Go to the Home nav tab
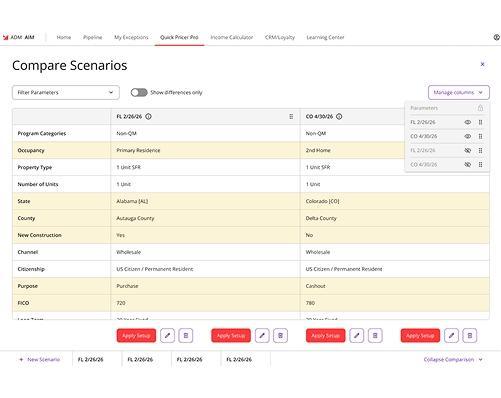This screenshot has height=398, width=501. pyautogui.click(x=64, y=37)
